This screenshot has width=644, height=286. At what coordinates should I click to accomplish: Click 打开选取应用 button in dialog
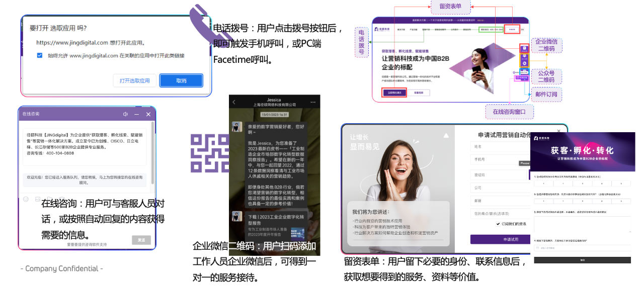coord(134,80)
